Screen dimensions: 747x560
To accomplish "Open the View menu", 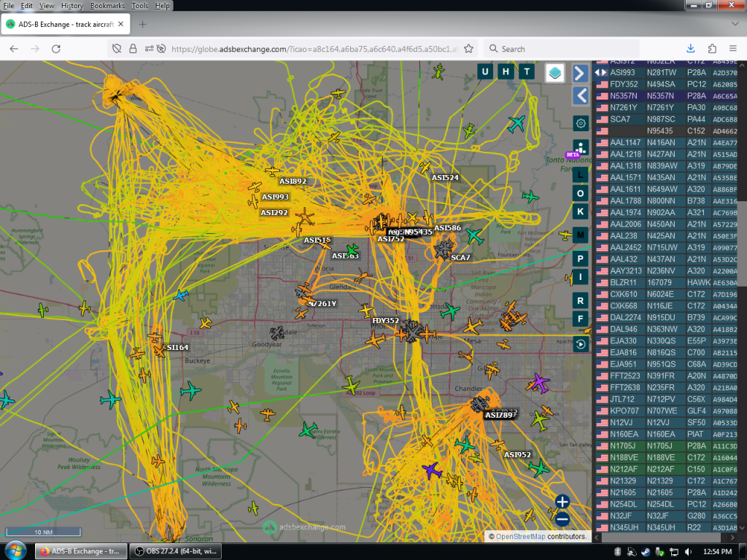I will coord(47,6).
